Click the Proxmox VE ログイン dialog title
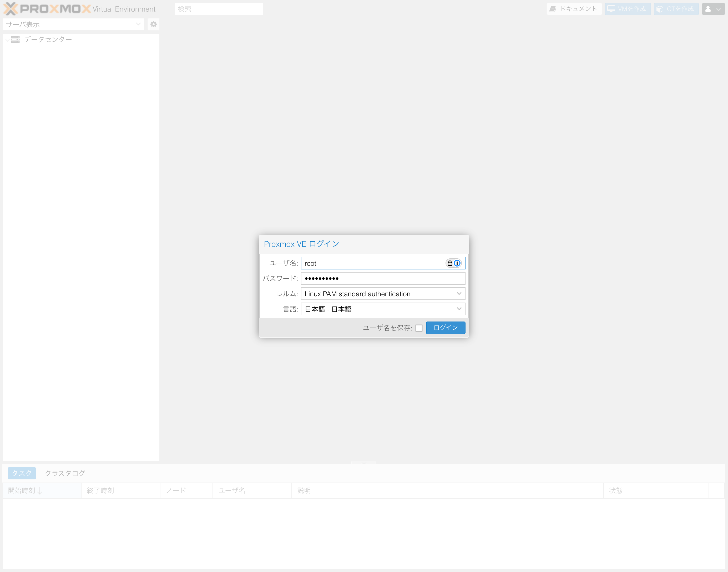 click(x=302, y=244)
